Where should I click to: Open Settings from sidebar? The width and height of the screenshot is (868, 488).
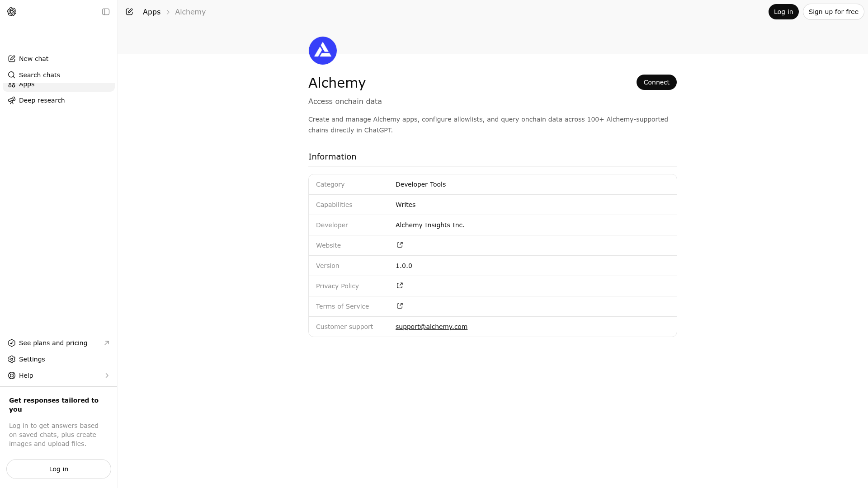coord(59,359)
